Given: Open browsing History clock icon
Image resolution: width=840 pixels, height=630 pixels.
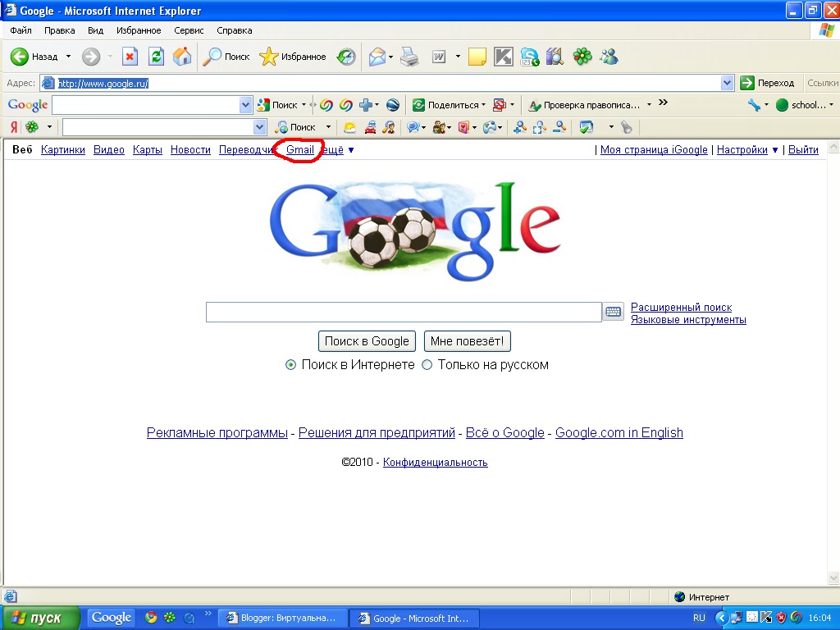Looking at the screenshot, I should click(x=346, y=57).
